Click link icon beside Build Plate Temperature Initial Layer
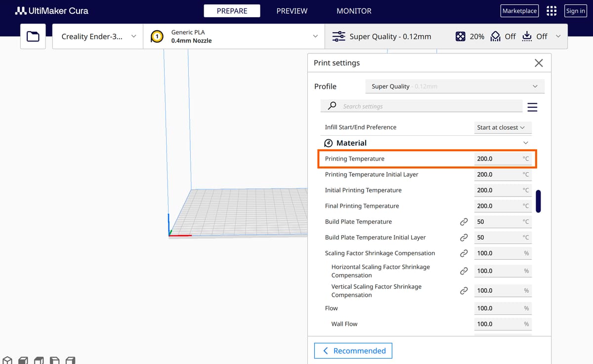Viewport: 593px width, 364px height. pos(464,238)
